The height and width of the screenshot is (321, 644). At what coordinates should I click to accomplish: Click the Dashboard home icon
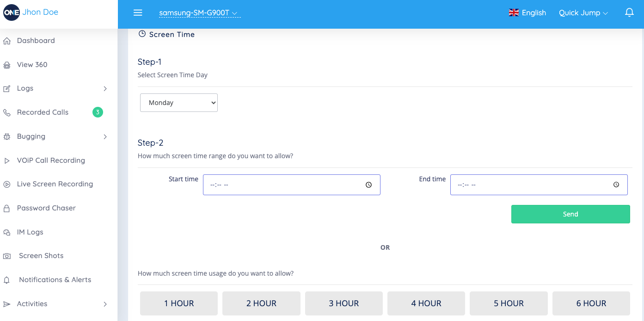(x=7, y=41)
